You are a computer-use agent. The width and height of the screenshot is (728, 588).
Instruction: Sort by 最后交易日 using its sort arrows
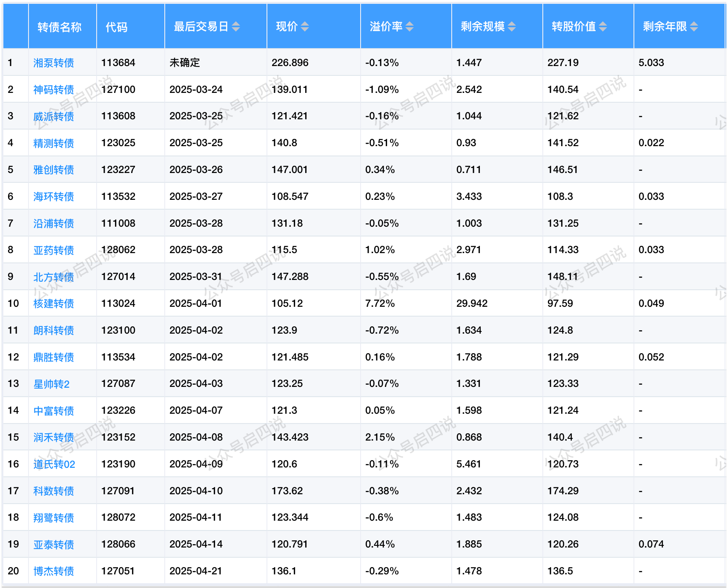coord(236,27)
